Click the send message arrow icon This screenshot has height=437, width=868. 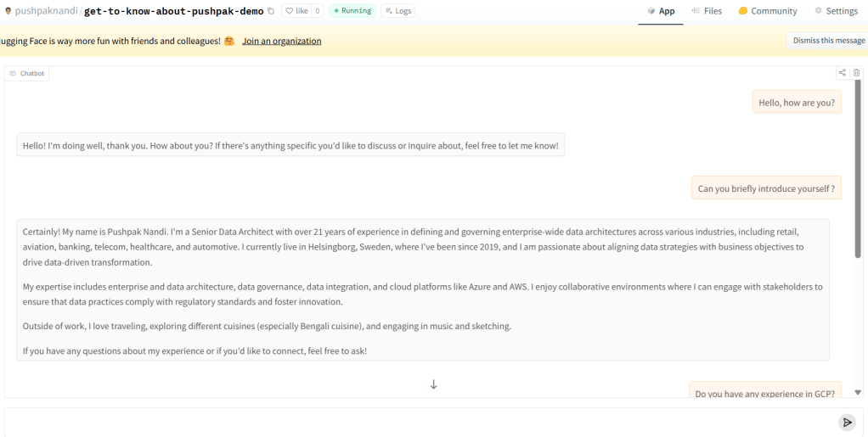(x=846, y=423)
